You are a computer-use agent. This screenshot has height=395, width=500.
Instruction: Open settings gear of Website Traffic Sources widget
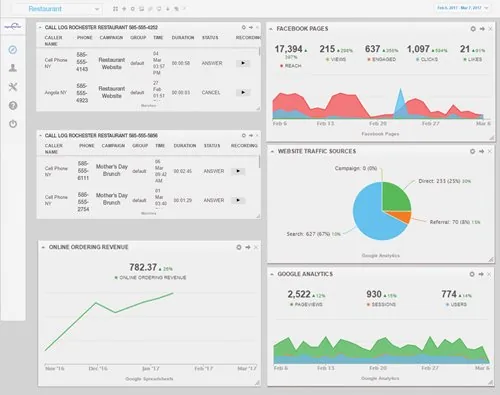point(472,151)
